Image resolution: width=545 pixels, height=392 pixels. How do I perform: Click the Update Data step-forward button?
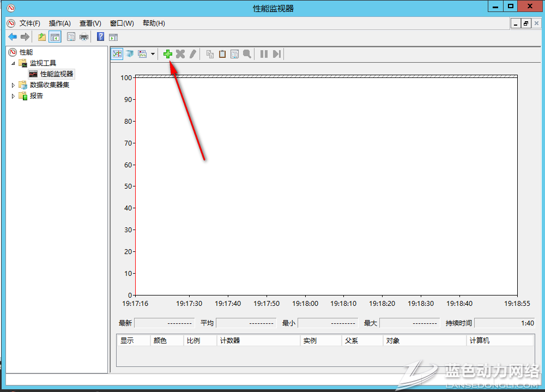click(277, 54)
